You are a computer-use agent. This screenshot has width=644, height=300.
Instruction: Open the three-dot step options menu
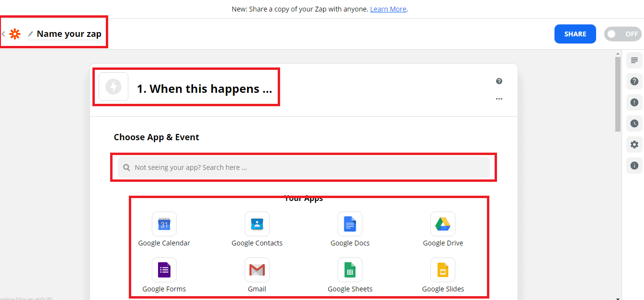coord(499,99)
